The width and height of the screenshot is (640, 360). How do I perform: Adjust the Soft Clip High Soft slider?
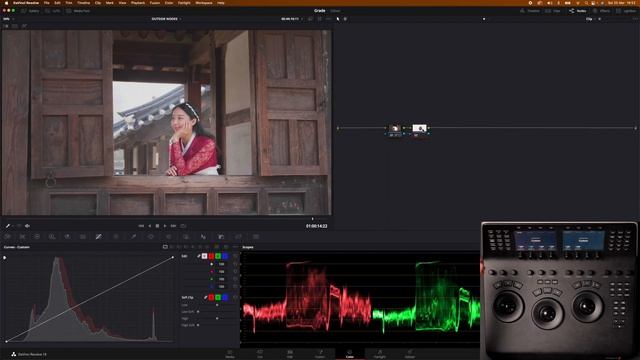[x=198, y=325]
